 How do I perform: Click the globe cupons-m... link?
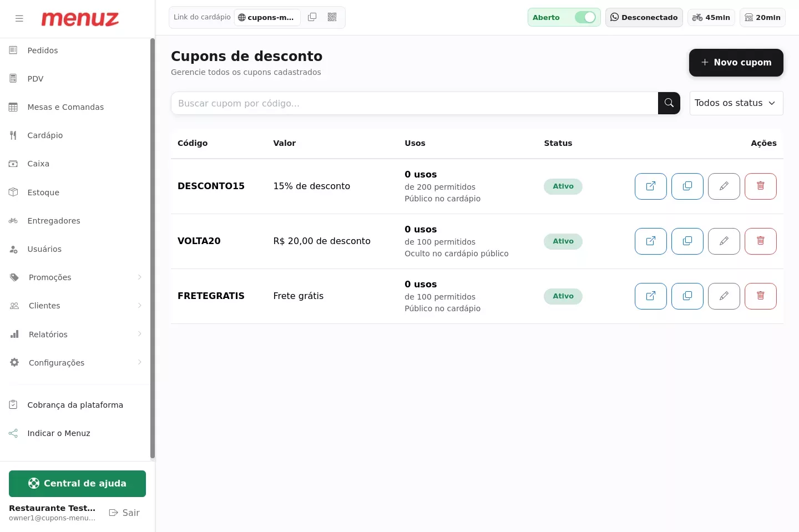pos(267,17)
